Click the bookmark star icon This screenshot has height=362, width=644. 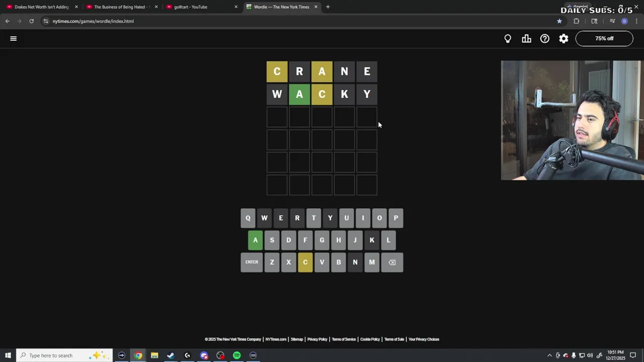[x=559, y=21]
